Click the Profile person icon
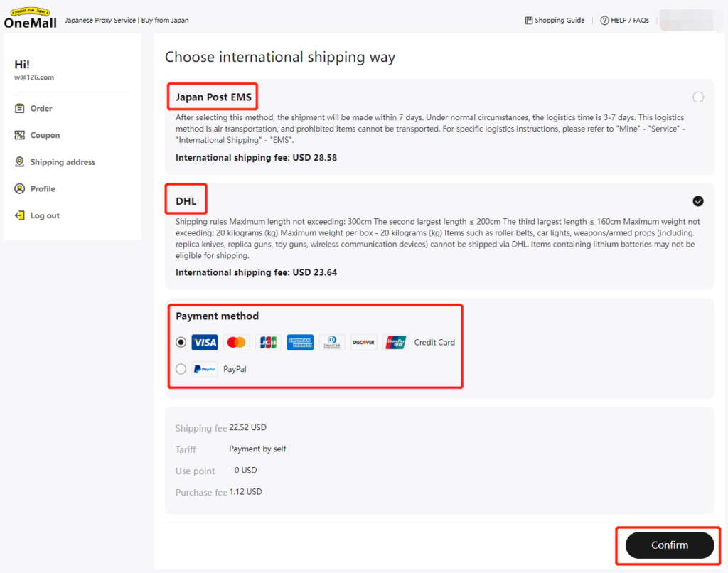The width and height of the screenshot is (728, 573). 19,188
